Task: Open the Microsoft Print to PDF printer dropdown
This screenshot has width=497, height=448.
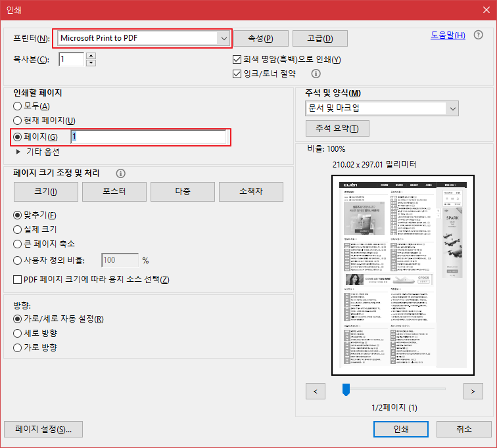Action: [224, 38]
